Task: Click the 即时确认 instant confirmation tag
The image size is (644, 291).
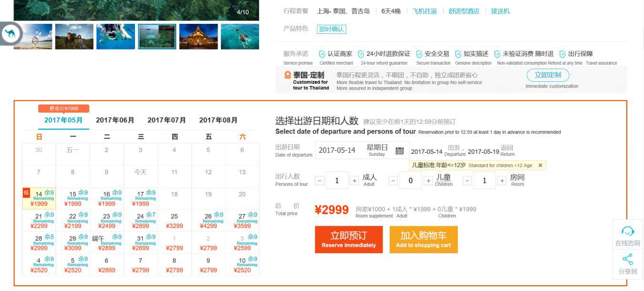Action: point(332,29)
